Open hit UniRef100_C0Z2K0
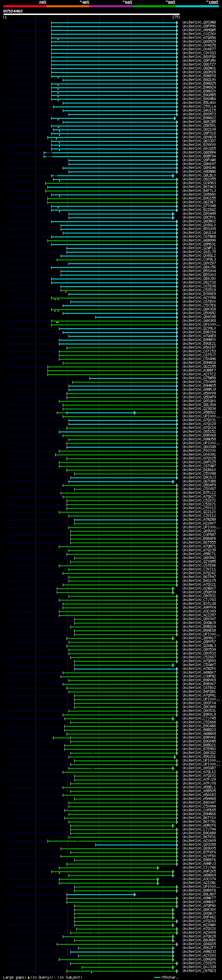The image size is (222, 980). pos(199,34)
